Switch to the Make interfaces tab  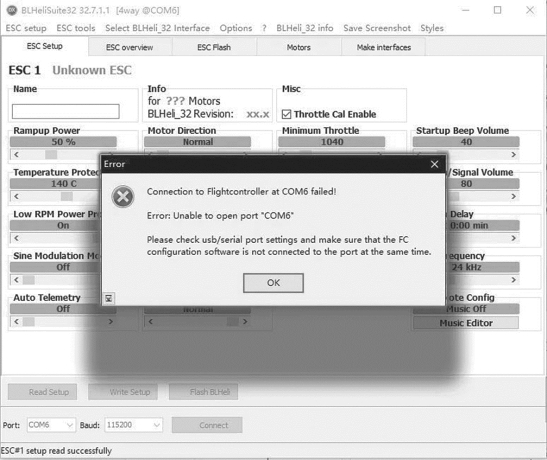383,47
